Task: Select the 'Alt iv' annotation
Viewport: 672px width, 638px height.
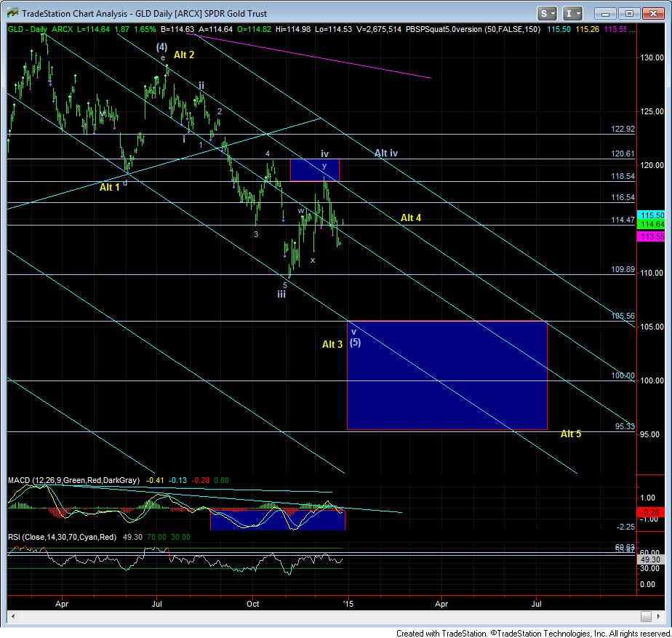Action: click(x=386, y=153)
